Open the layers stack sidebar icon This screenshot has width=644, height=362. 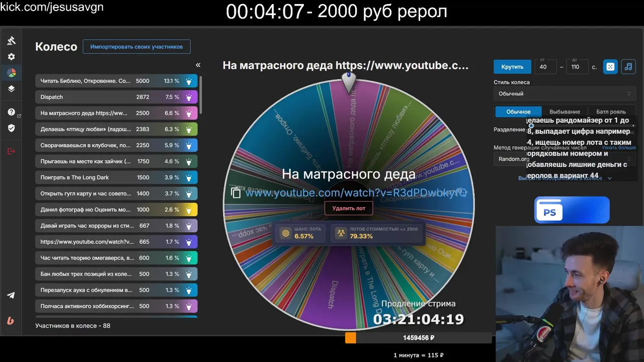pos(11,89)
